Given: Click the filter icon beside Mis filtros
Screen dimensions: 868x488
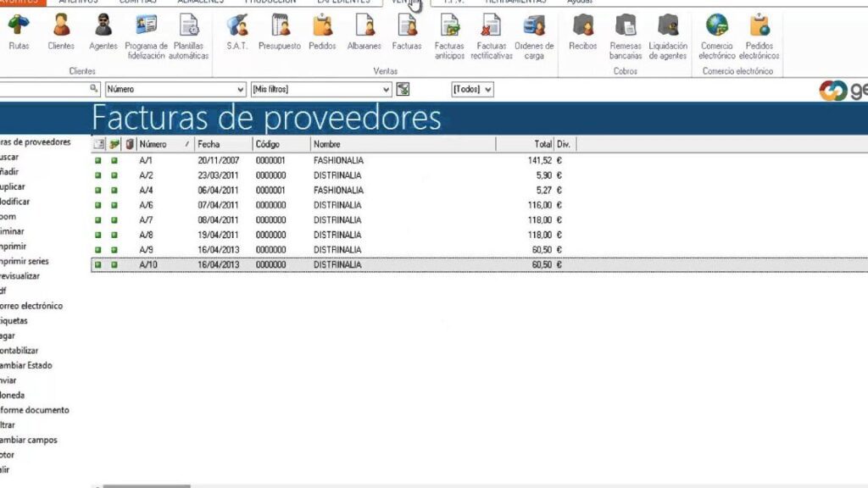Looking at the screenshot, I should click(403, 89).
